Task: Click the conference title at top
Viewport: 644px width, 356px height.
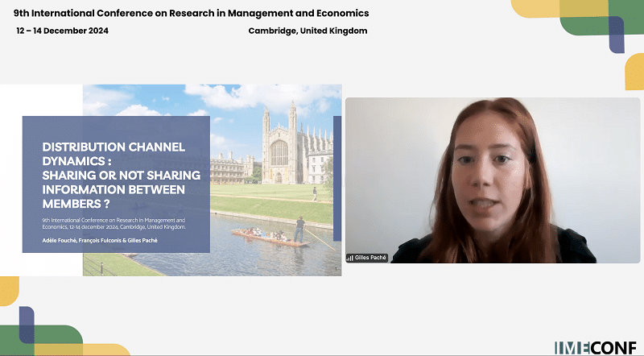Action: click(186, 14)
